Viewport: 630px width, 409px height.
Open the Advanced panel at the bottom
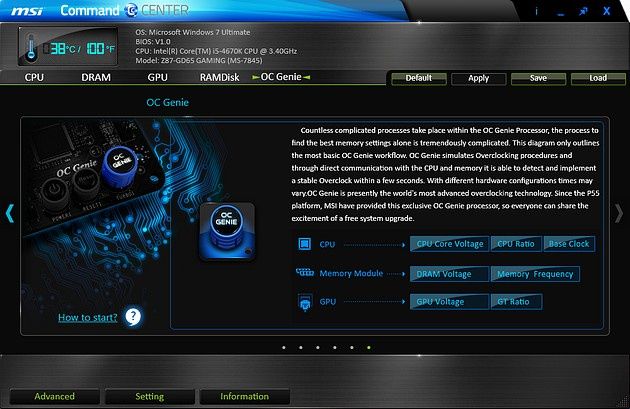[x=54, y=397]
